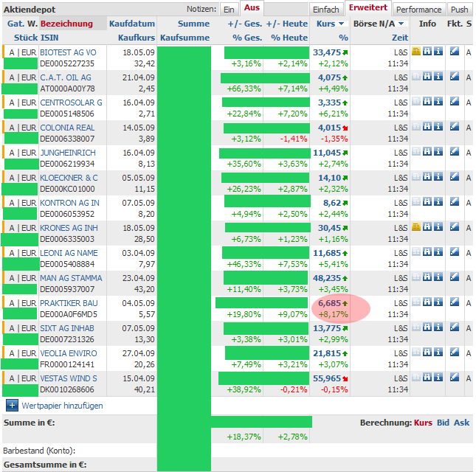Open the info icon for CENTROSOLAR G

point(438,102)
